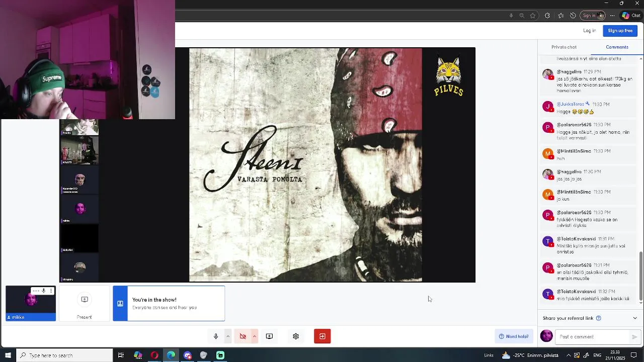Click the Windows taskbar search box
644x362 pixels.
pyautogui.click(x=64, y=355)
